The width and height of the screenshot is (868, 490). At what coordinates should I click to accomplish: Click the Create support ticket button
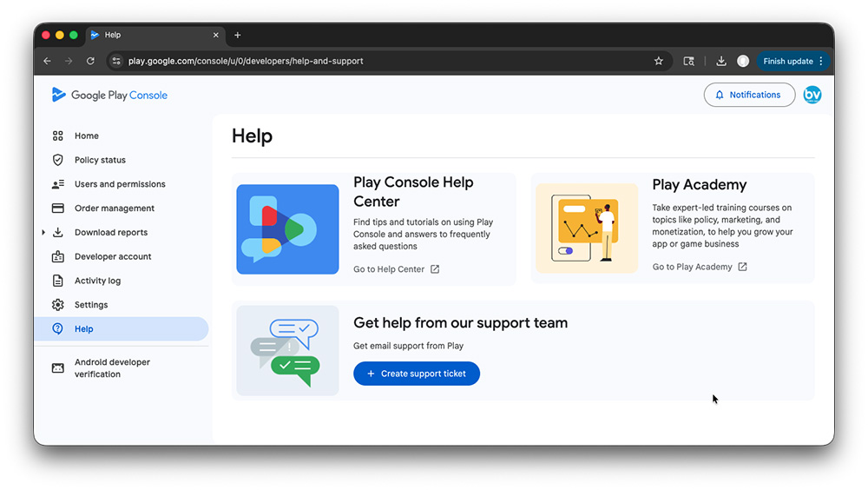[x=417, y=374]
